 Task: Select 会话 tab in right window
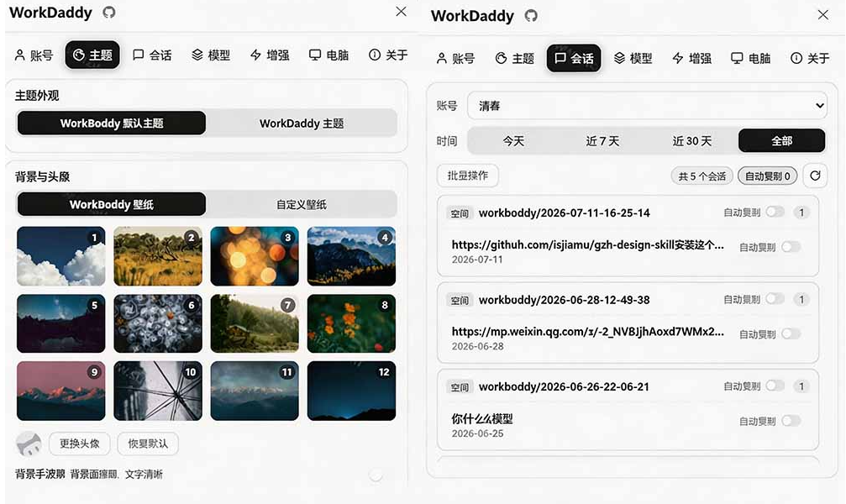point(574,58)
